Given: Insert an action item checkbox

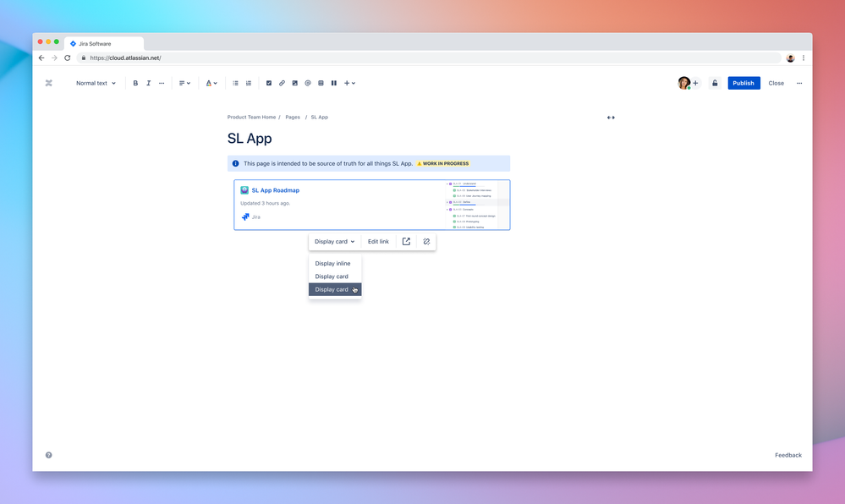Looking at the screenshot, I should pos(269,83).
